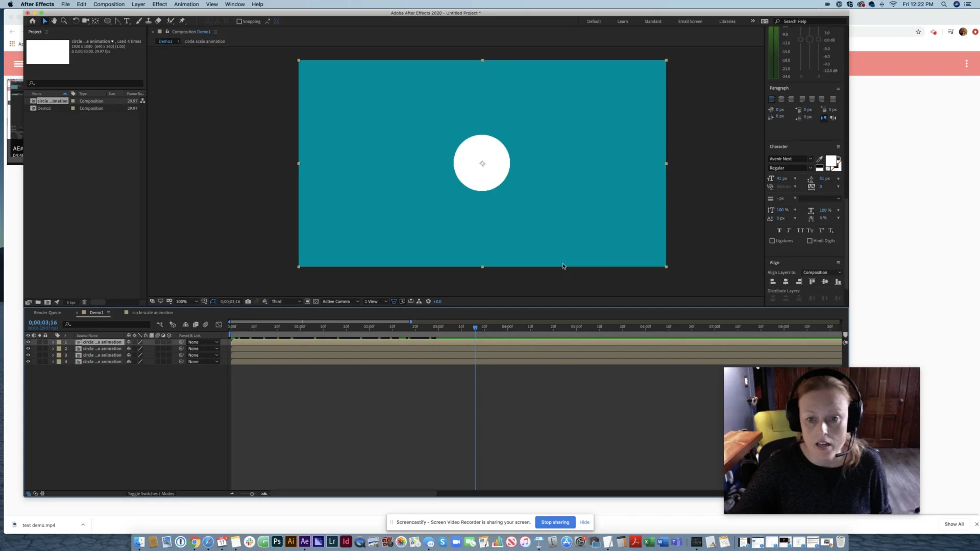Select the Puppet Pin tool
This screenshot has width=980, height=551.
tap(182, 21)
